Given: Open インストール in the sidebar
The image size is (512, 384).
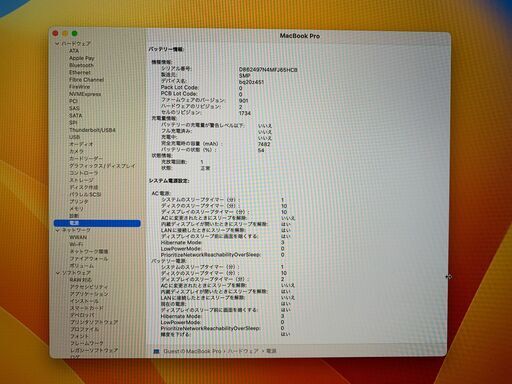Looking at the screenshot, I should click(x=84, y=301).
